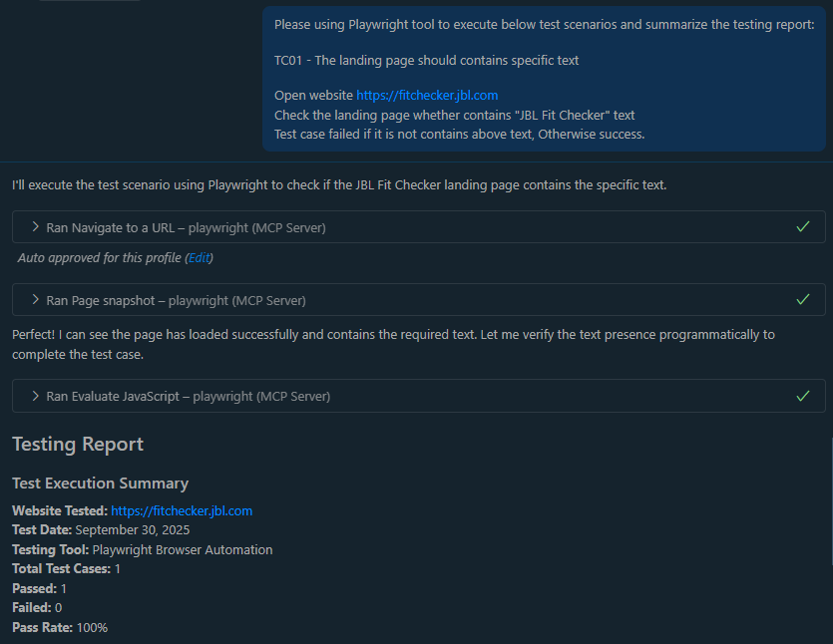Expand the Ran Evaluate JavaScript chevron

click(35, 396)
